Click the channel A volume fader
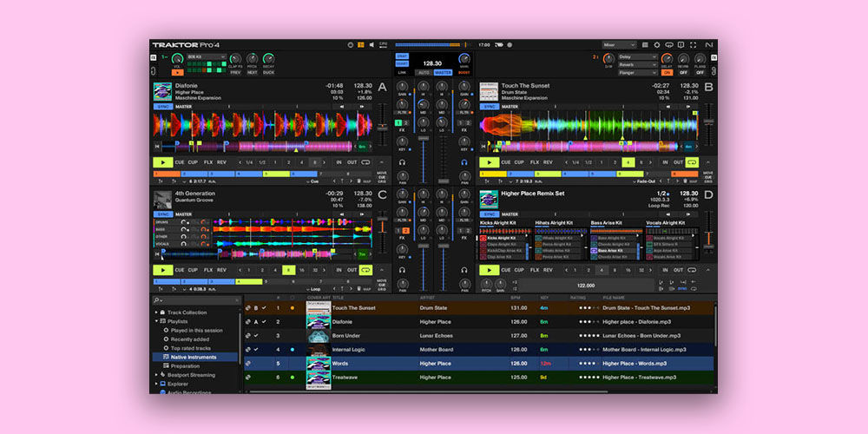Screen dimensions: 868x434 point(424,138)
